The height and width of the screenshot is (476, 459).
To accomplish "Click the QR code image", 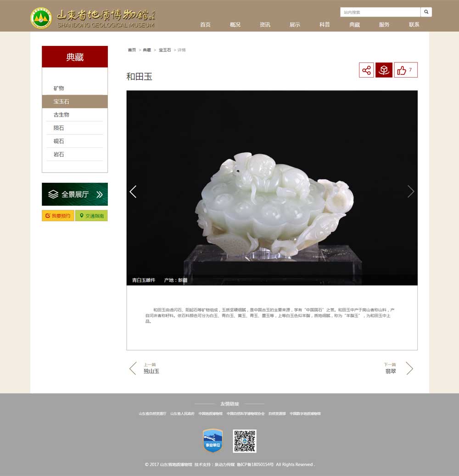I will (245, 441).
